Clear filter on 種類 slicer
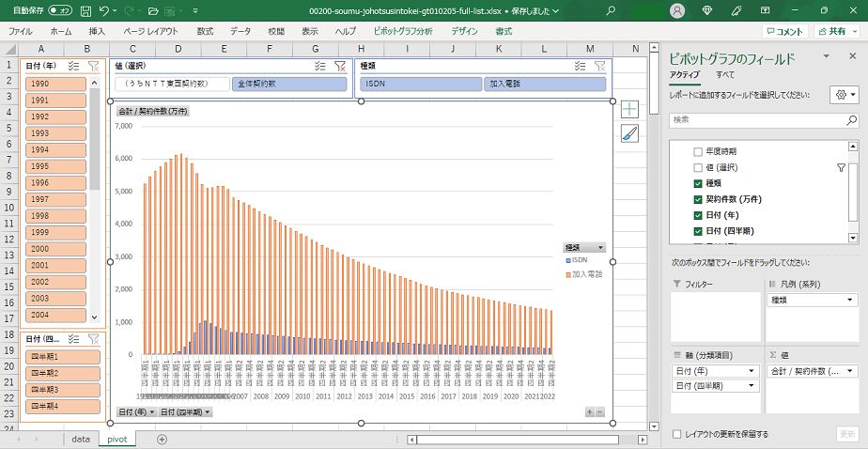868x449 pixels. (600, 67)
